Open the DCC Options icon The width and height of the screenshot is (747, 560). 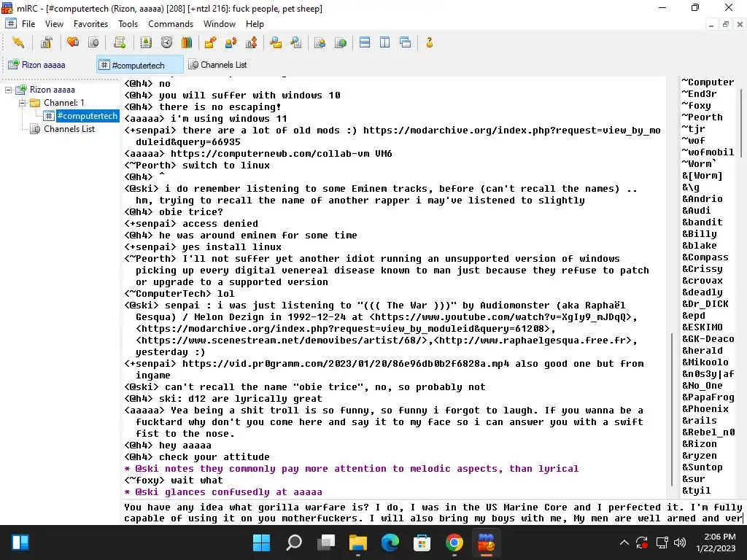pyautogui.click(x=252, y=43)
